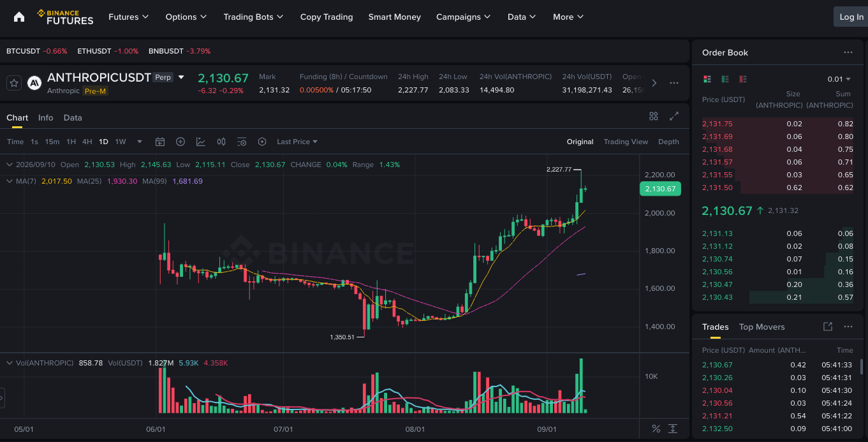Open ticker bar more options ellipsis

tap(674, 83)
